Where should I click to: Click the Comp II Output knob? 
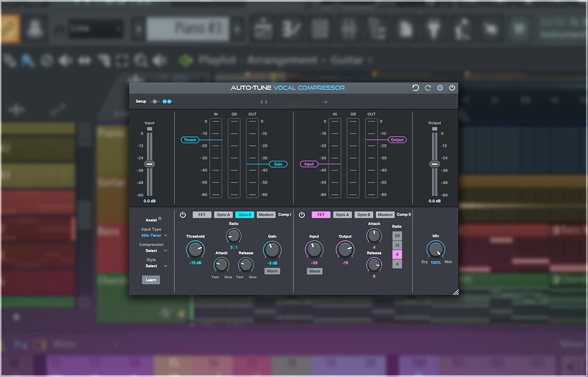click(345, 249)
